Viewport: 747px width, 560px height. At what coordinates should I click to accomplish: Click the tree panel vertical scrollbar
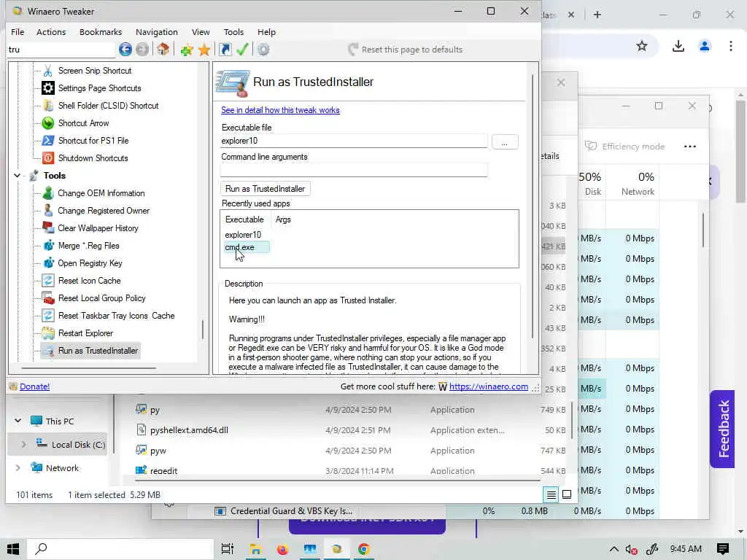[203, 329]
